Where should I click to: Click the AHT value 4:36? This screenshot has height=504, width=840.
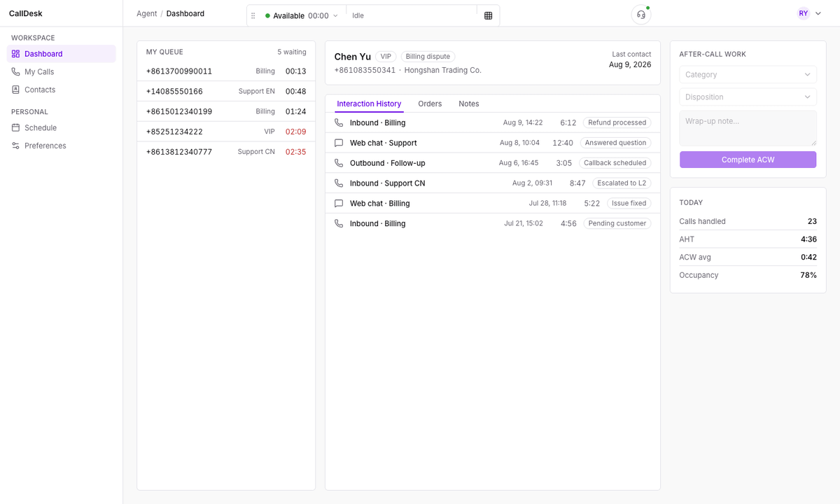(808, 239)
